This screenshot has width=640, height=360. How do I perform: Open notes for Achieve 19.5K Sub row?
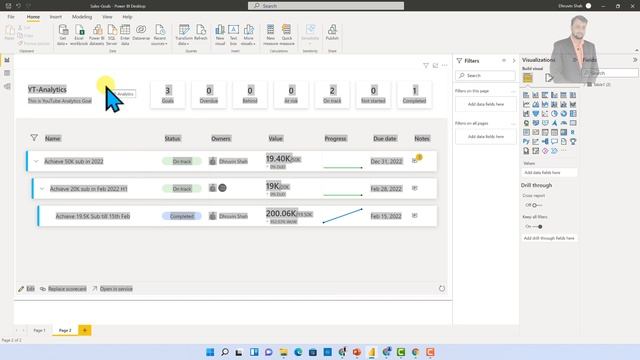click(415, 216)
